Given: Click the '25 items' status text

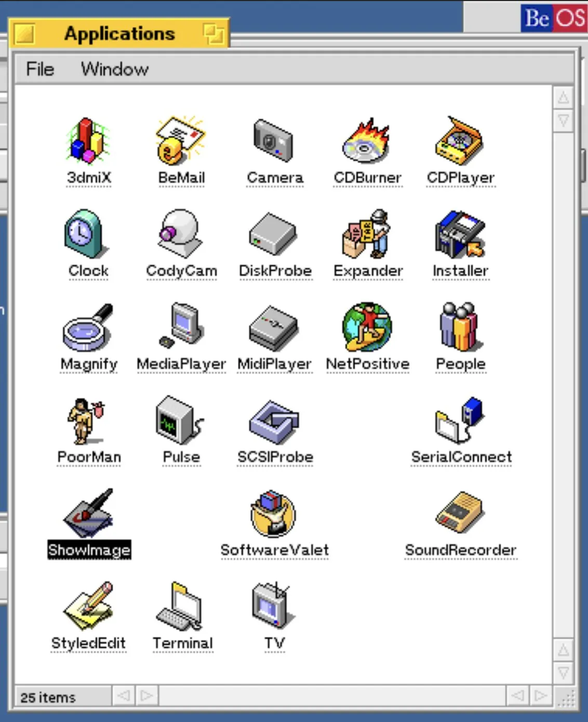Looking at the screenshot, I should (48, 697).
